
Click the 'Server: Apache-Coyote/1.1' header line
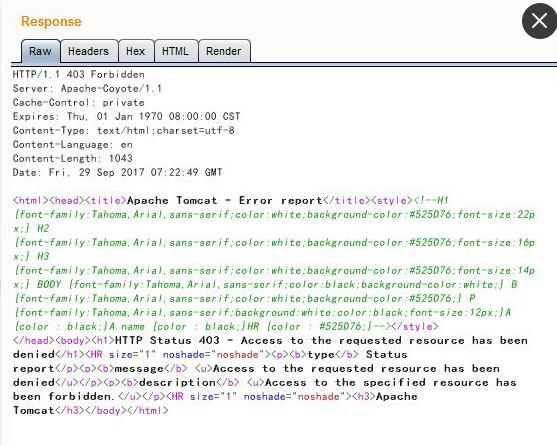87,88
